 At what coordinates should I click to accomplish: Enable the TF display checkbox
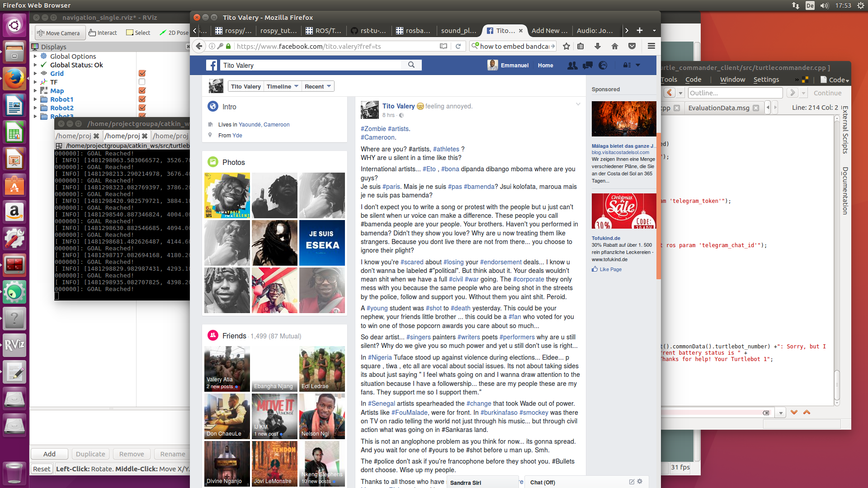[x=142, y=82]
